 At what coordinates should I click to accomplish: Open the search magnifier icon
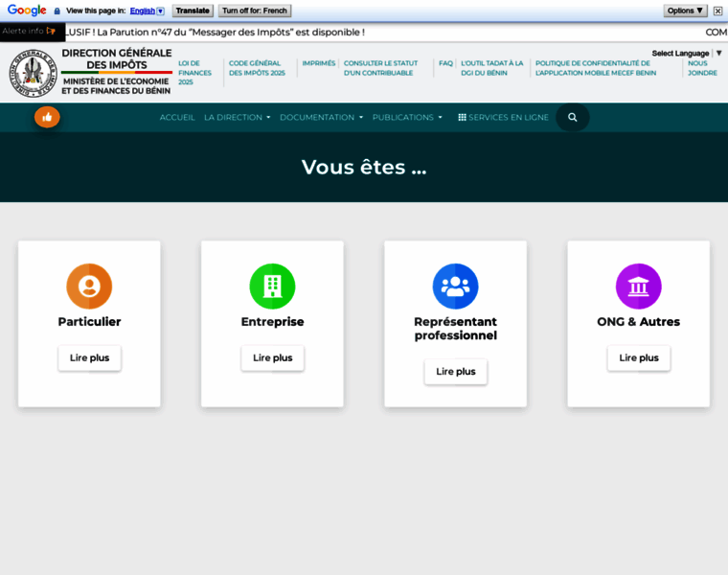tap(573, 117)
